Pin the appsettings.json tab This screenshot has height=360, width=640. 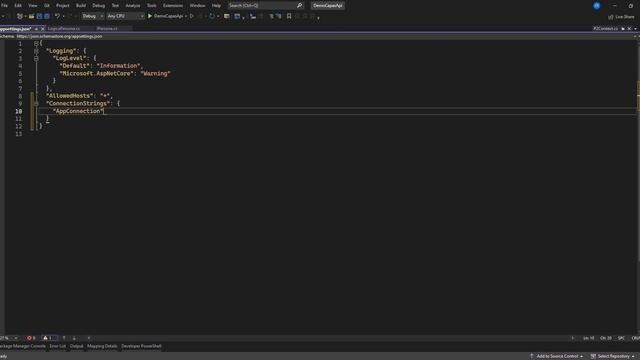pos(36,29)
